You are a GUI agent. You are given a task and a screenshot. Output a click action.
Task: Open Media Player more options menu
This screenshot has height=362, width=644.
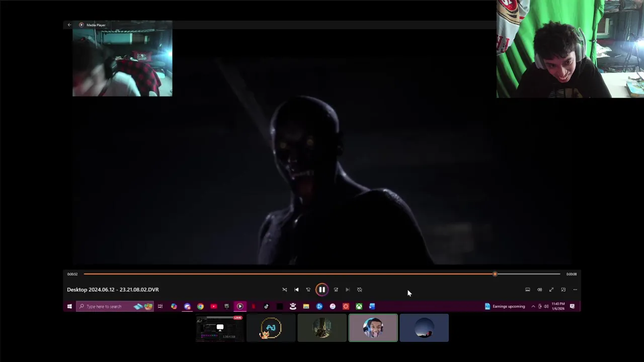click(575, 290)
